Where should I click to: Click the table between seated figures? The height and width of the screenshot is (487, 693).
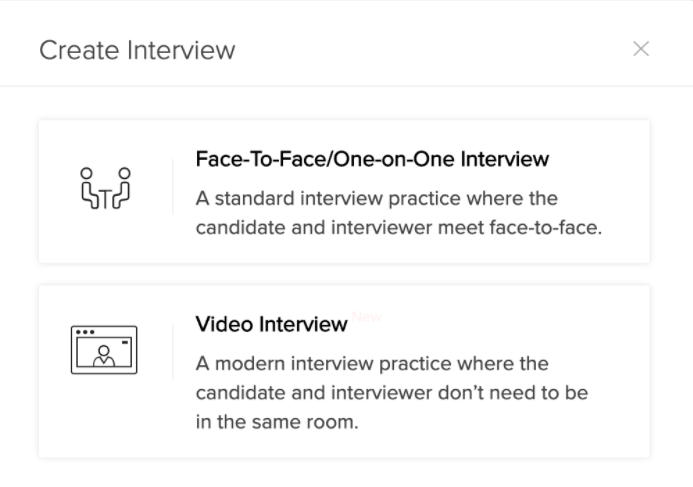click(x=105, y=199)
